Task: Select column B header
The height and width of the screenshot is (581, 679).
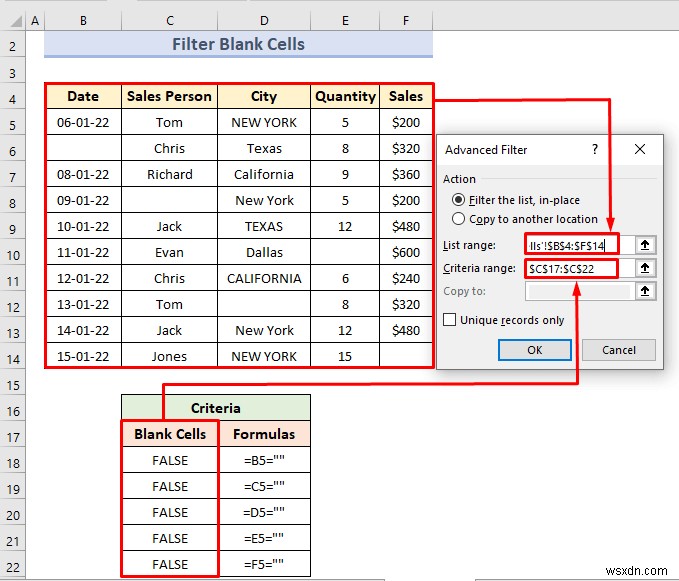Action: [x=83, y=21]
